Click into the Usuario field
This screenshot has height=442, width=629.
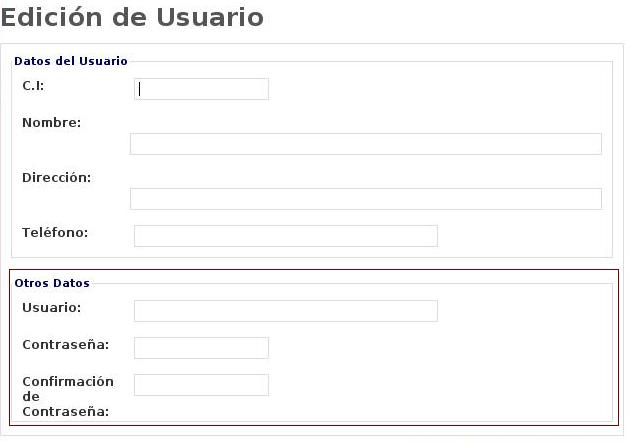pos(285,311)
